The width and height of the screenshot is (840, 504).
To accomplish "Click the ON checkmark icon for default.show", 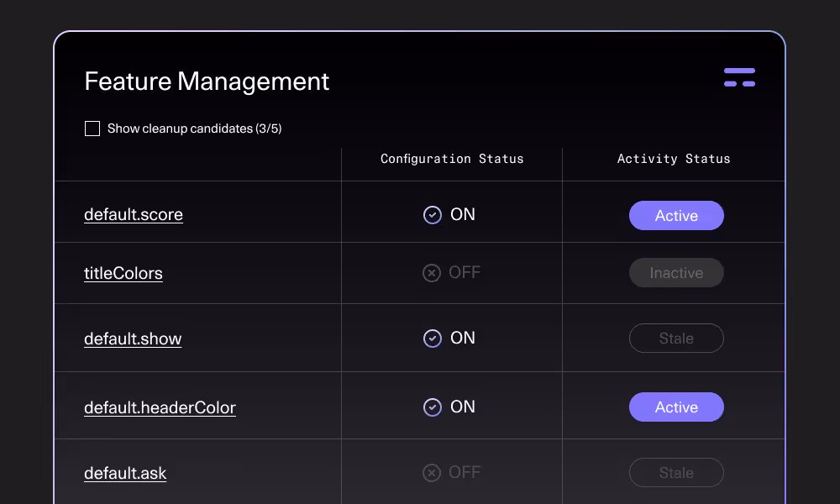I will coord(432,339).
